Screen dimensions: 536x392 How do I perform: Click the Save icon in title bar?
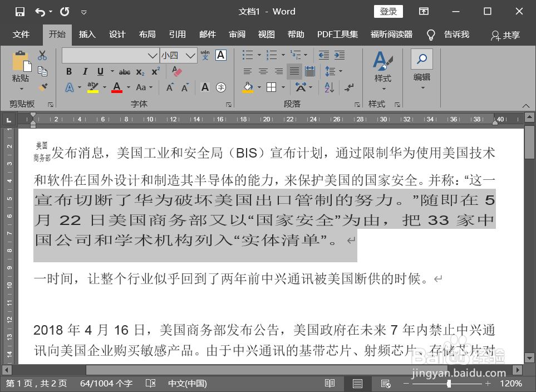pos(20,12)
